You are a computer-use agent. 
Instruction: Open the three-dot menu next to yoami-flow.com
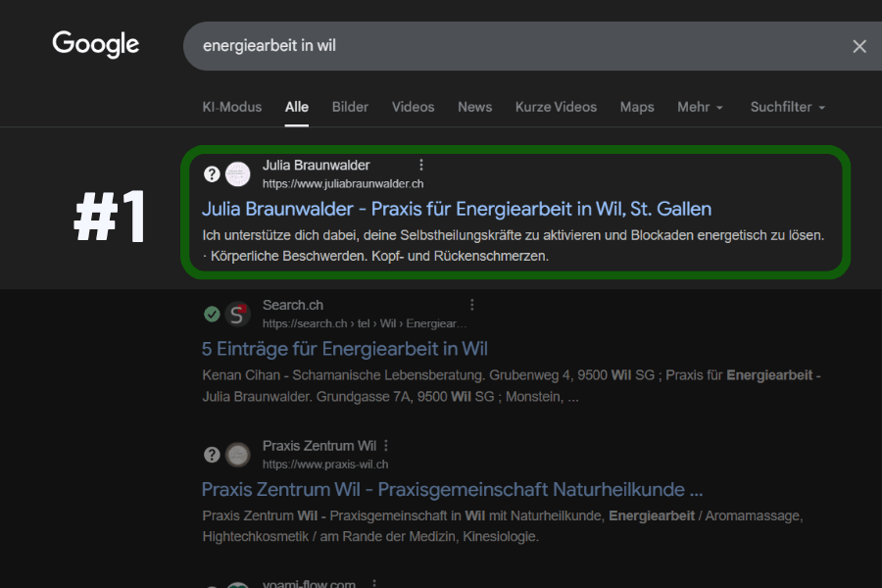(374, 584)
